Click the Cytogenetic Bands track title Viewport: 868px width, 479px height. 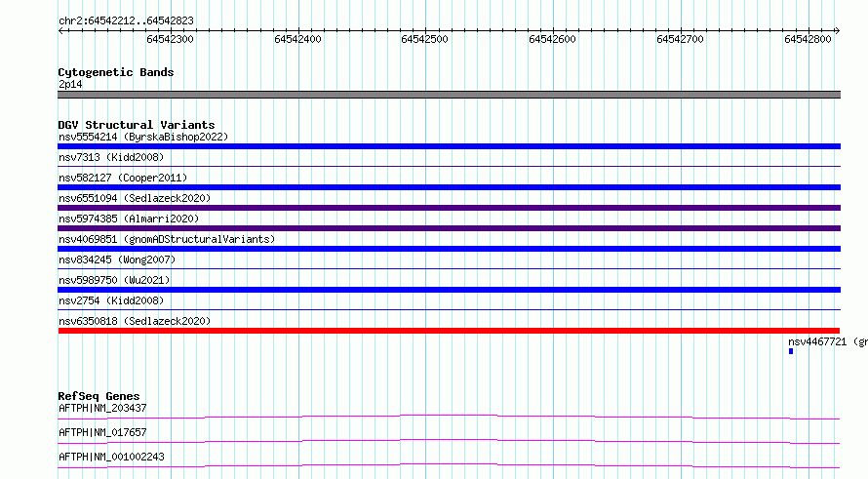coord(116,72)
